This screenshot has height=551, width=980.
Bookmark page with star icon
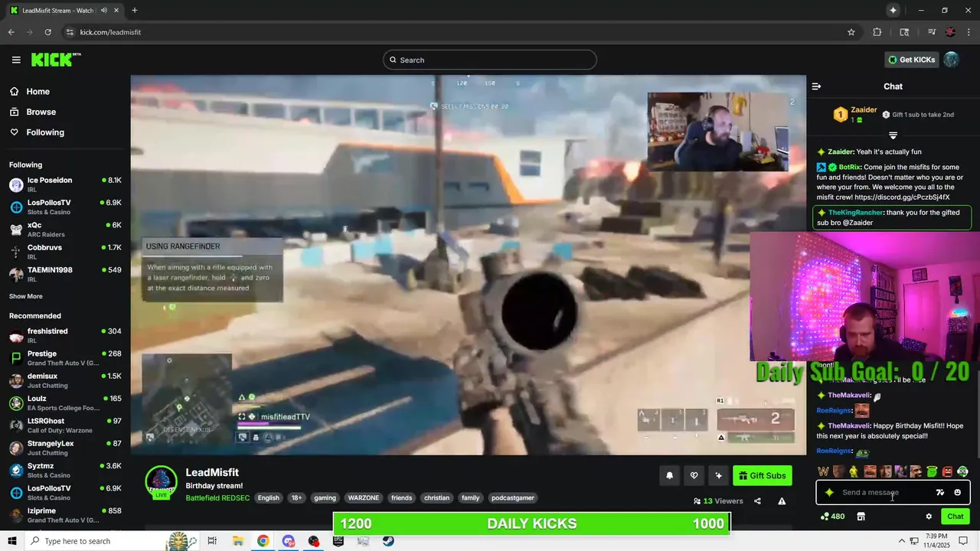851,32
